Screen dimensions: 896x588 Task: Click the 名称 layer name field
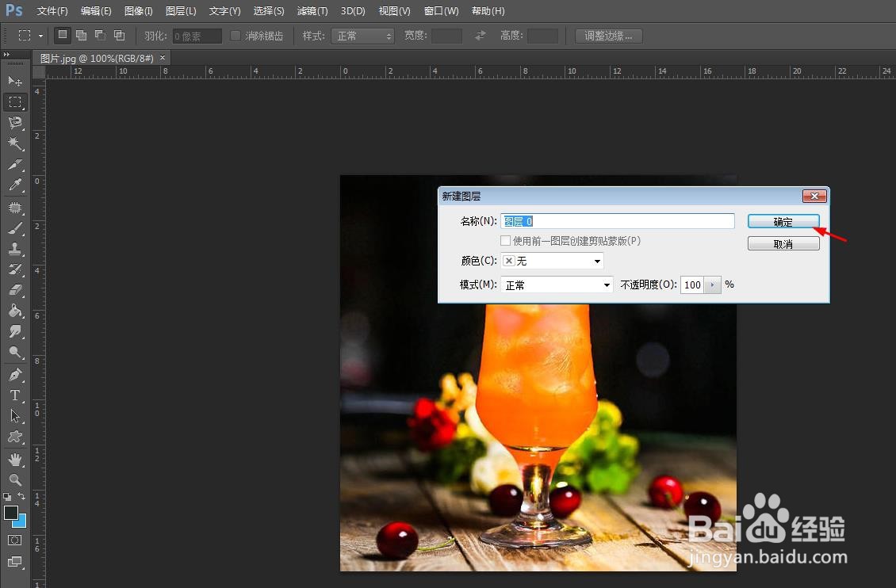coord(618,221)
